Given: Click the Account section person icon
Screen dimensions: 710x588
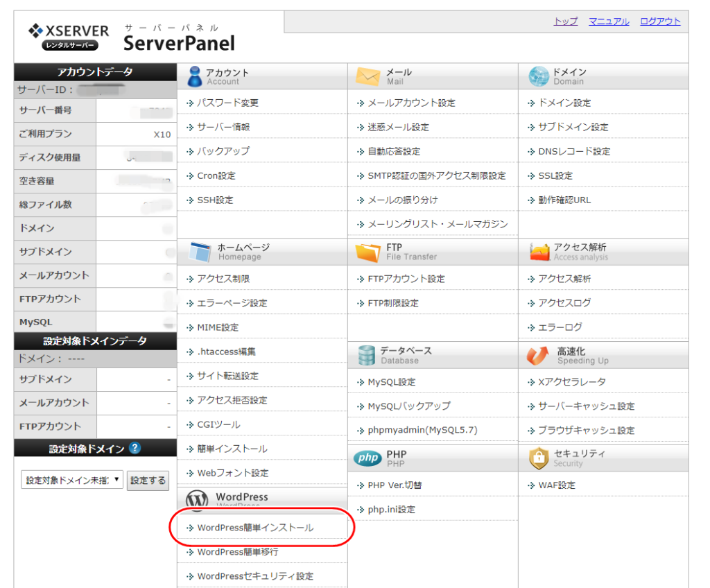Looking at the screenshot, I should (195, 76).
